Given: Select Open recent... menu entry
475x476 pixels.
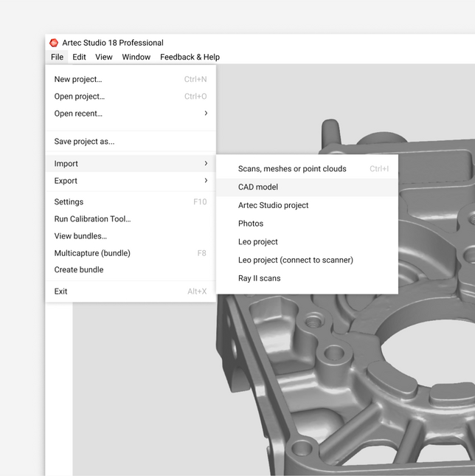Looking at the screenshot, I should click(x=131, y=114).
